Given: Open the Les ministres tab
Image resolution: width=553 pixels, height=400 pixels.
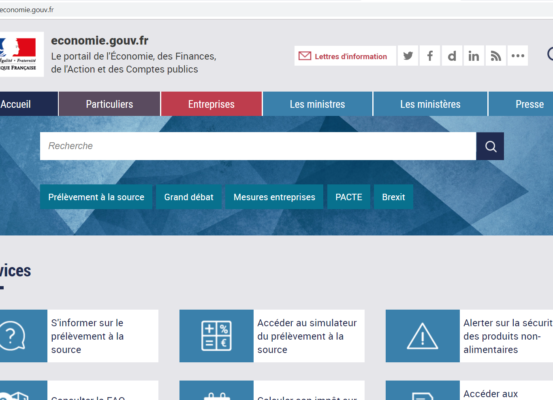Looking at the screenshot, I should pos(317,104).
